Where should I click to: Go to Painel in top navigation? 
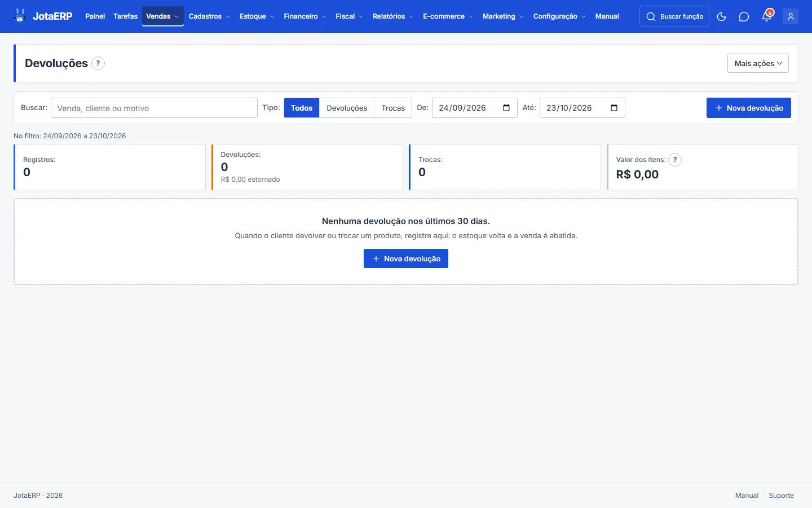click(95, 16)
